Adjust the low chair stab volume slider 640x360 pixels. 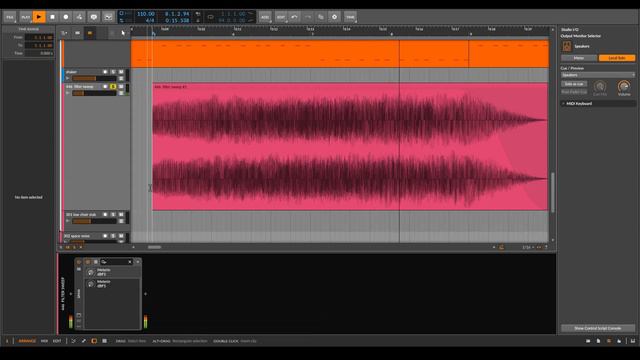pyautogui.click(x=94, y=221)
